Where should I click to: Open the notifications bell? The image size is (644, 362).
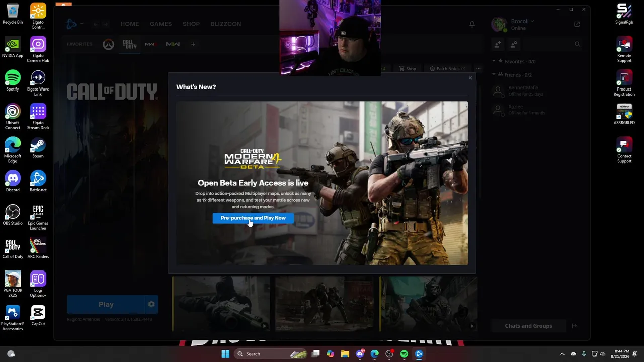472,24
